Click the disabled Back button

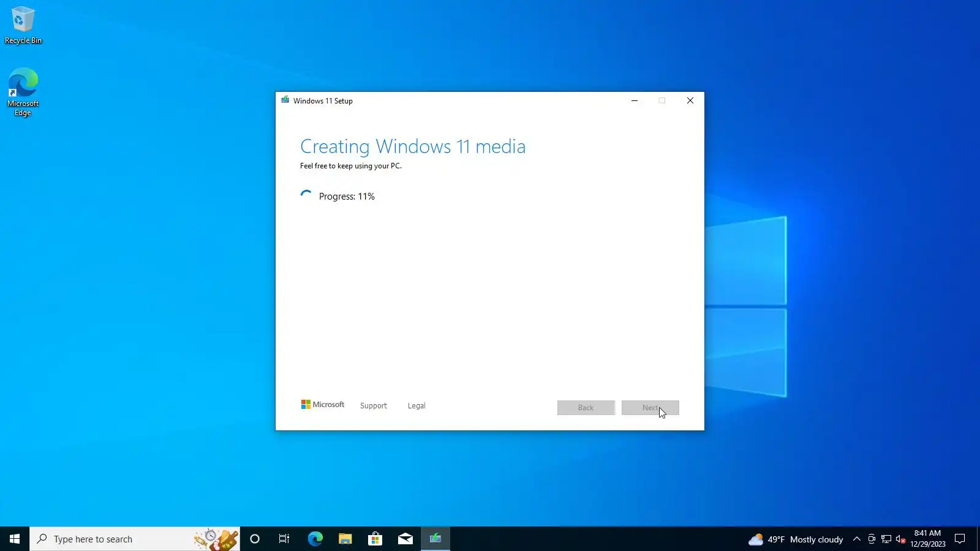586,408
